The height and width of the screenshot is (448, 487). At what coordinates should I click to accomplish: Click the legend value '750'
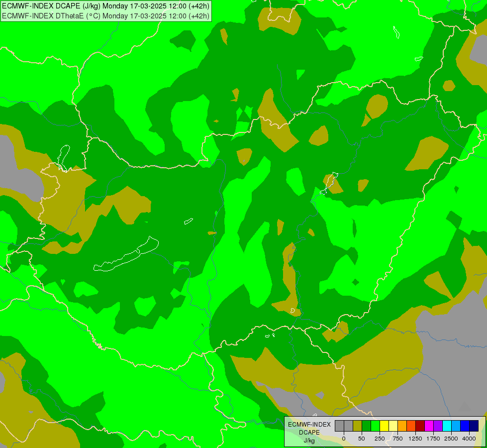(x=397, y=439)
